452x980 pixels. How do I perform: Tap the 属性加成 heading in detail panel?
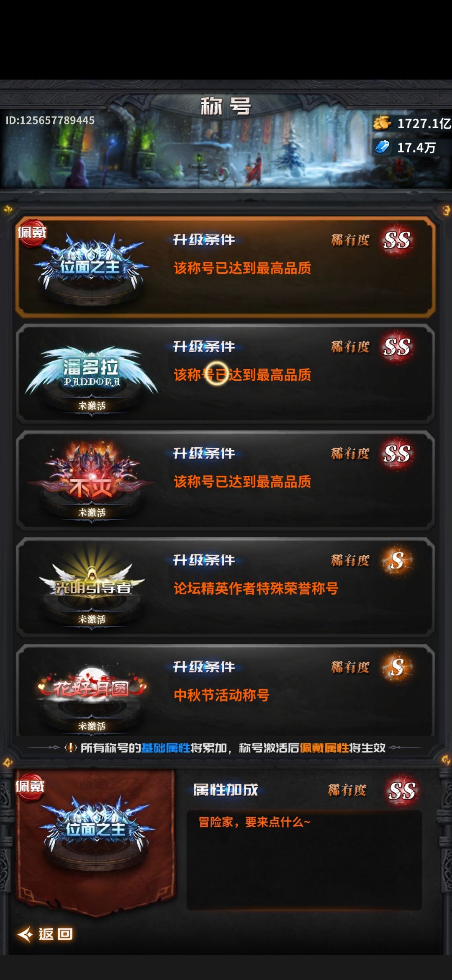click(x=226, y=790)
